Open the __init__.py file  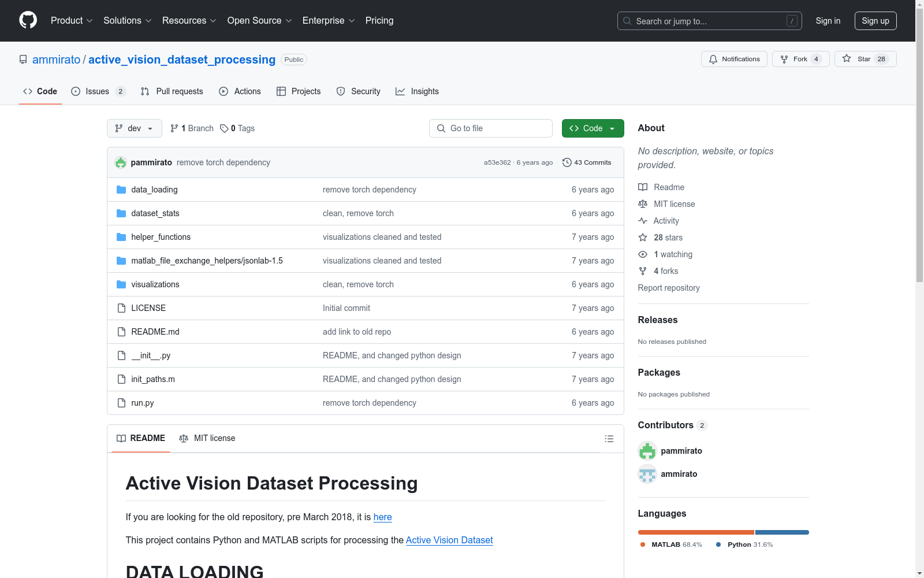point(151,355)
